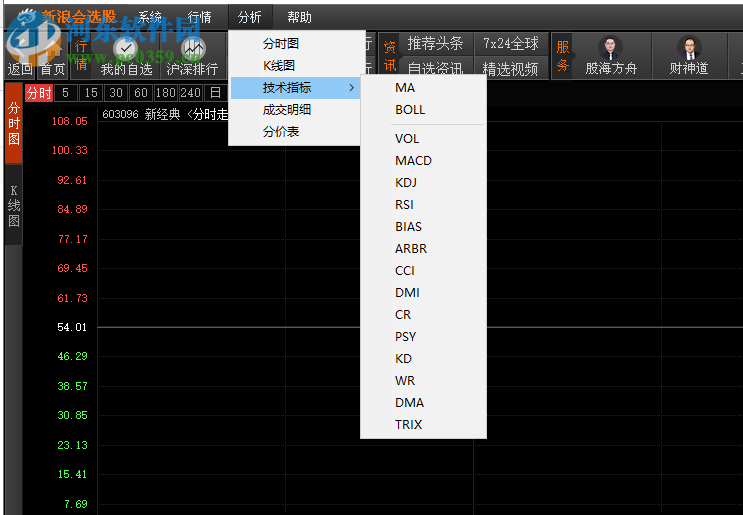Screen dimensions: 743x515
Task: Click the 7.69 price label
Action: click(x=76, y=504)
